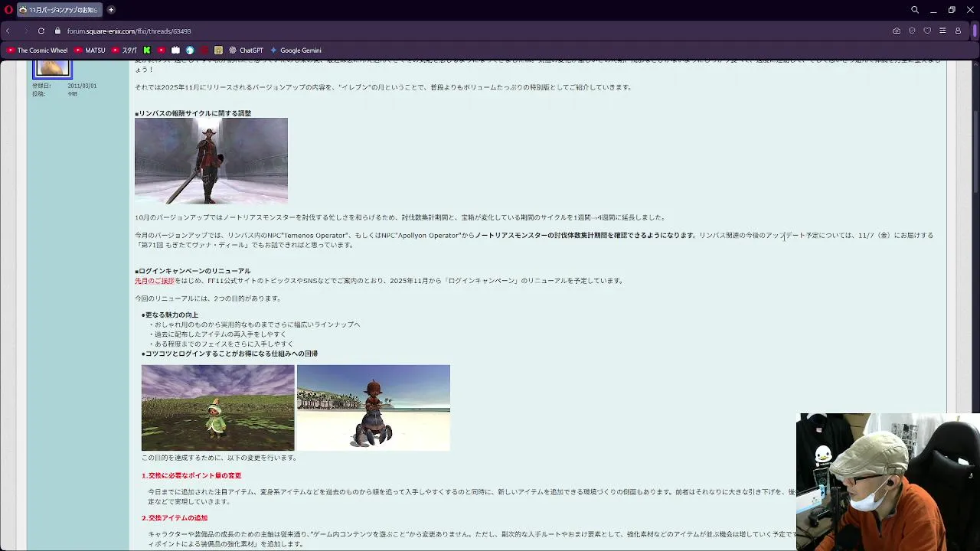This screenshot has width=980, height=551.
Task: Click the tab search magnifier icon
Action: pos(915,10)
